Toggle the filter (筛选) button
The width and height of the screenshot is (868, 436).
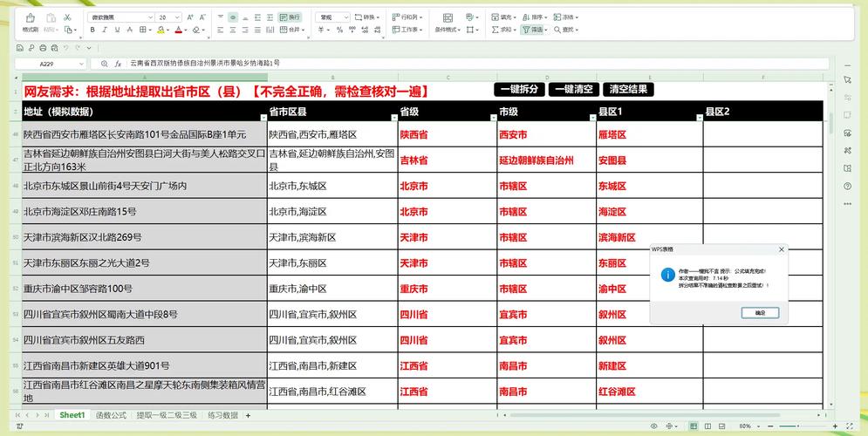pos(535,30)
